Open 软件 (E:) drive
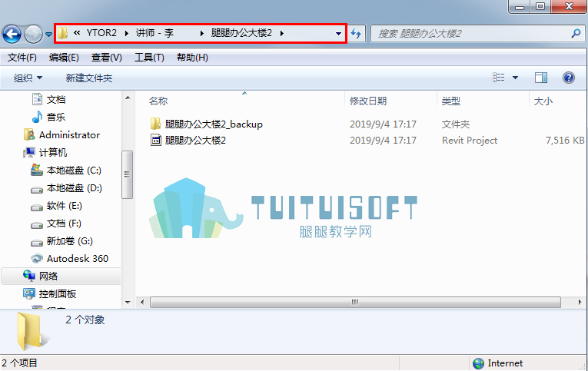Screen dimensions: 588x371 (64, 205)
